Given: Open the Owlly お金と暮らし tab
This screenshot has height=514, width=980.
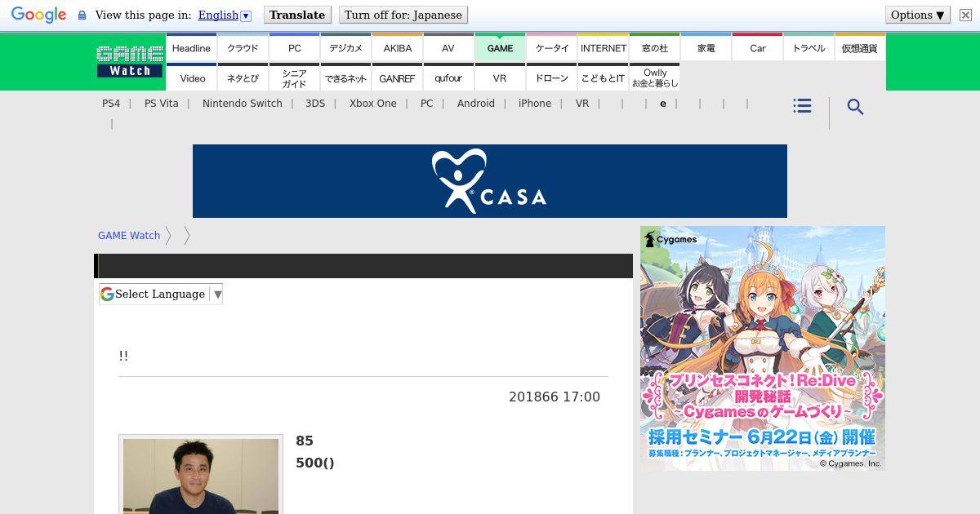Looking at the screenshot, I should pyautogui.click(x=655, y=78).
